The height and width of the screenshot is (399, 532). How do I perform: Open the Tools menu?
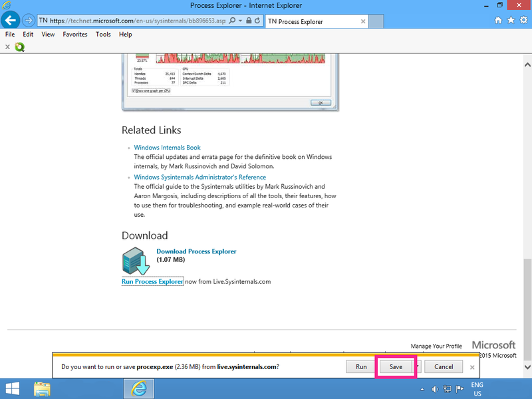[103, 35]
